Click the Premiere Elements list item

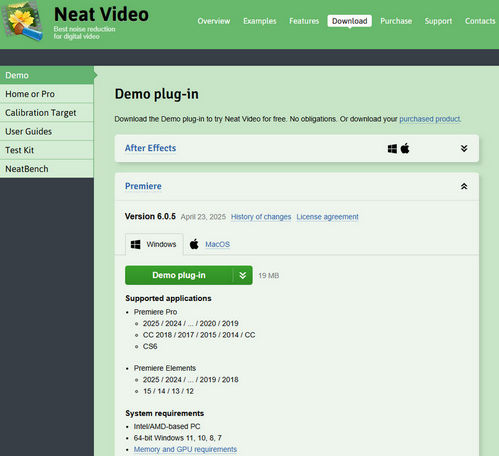[165, 368]
